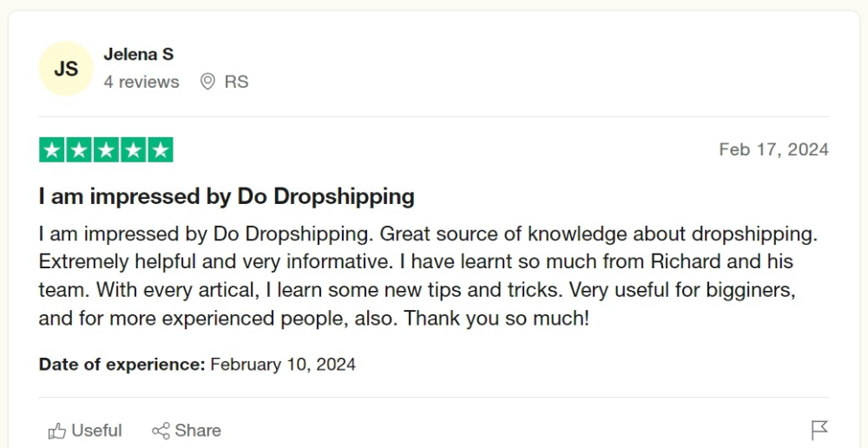Screen dimensions: 868x448
Task: Click the third green star
Action: [x=106, y=150]
